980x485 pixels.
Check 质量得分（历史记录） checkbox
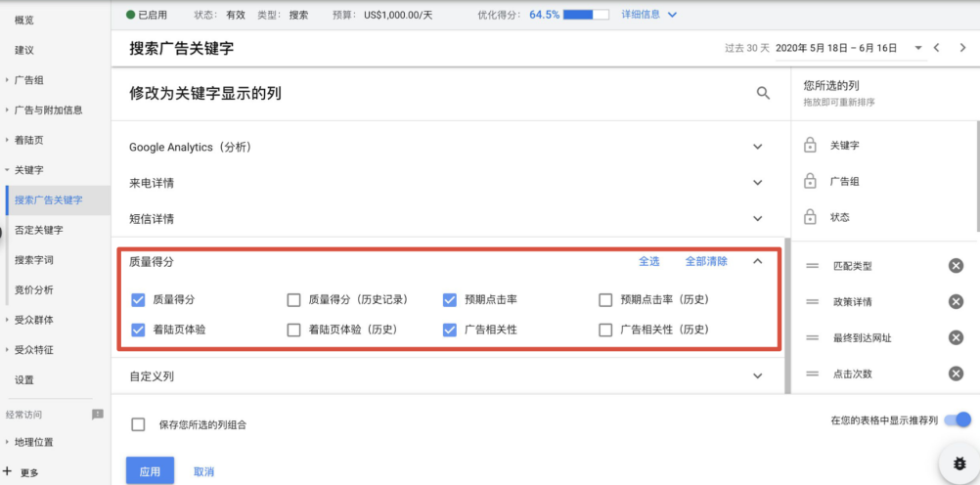click(293, 300)
